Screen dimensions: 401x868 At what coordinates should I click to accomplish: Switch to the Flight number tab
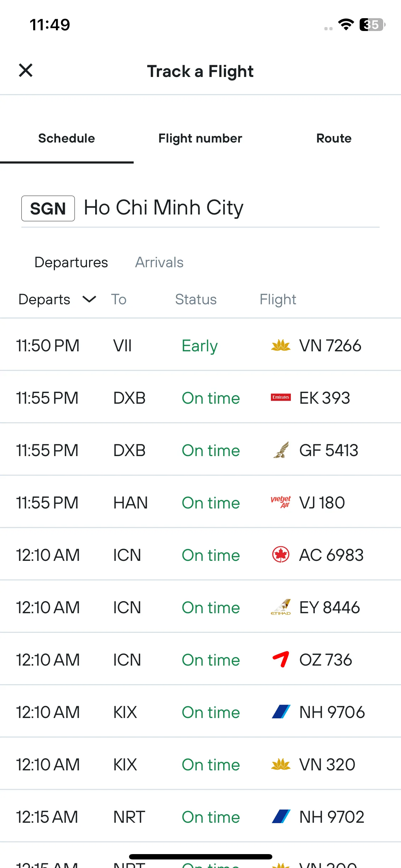tap(200, 138)
